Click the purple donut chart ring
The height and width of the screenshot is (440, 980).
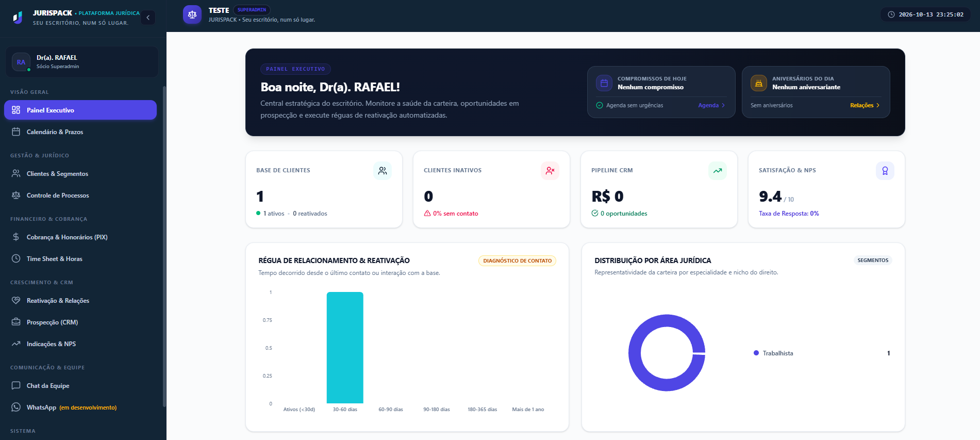[635, 353]
